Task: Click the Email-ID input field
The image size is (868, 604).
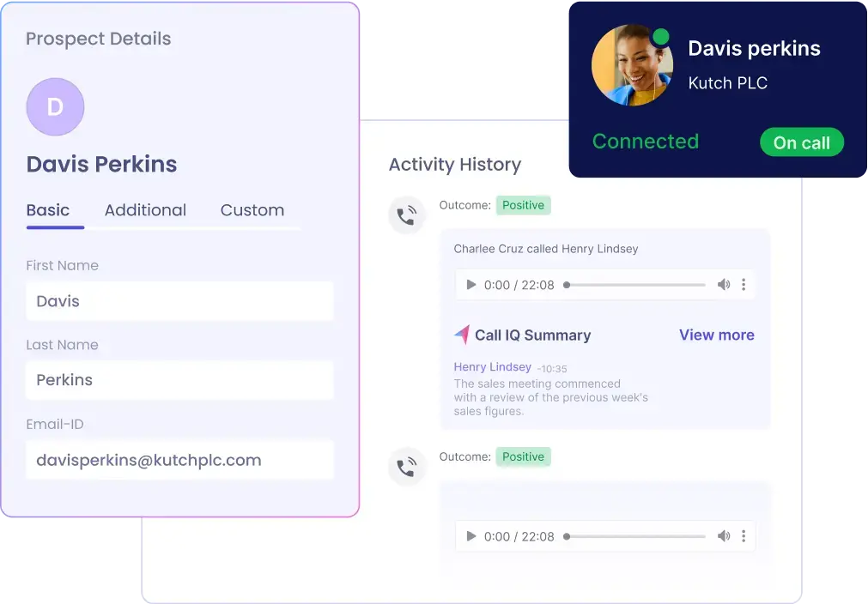Action: (179, 460)
